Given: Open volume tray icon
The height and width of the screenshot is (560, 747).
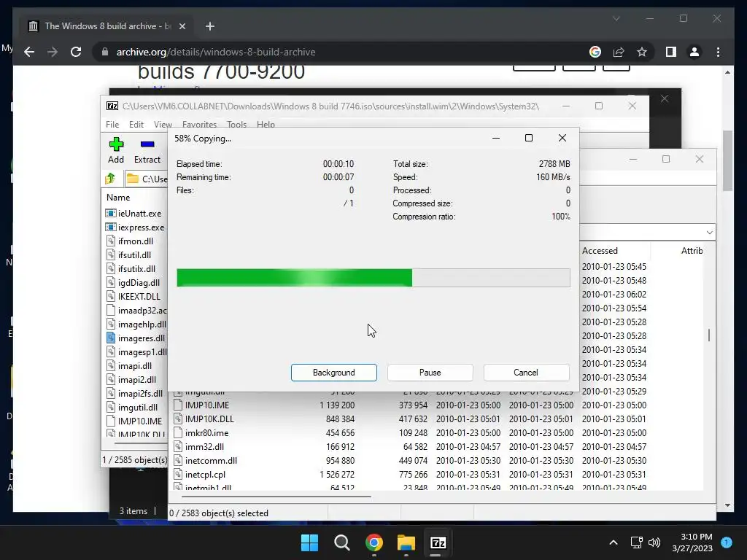Looking at the screenshot, I should coord(654,542).
